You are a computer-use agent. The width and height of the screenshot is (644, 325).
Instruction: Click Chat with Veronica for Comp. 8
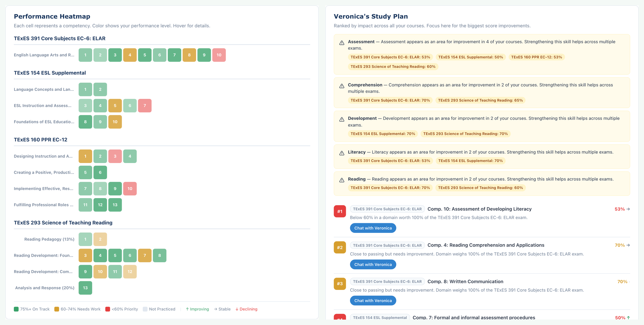click(x=373, y=301)
